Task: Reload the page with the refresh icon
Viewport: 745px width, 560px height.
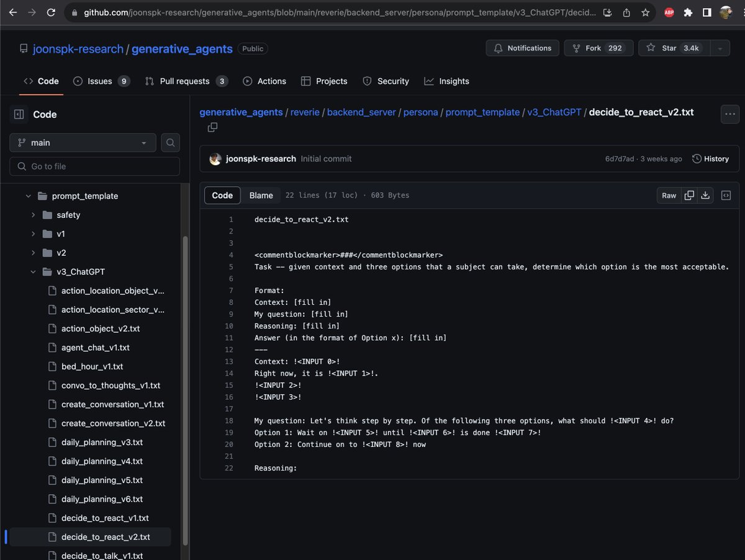Action: click(51, 12)
